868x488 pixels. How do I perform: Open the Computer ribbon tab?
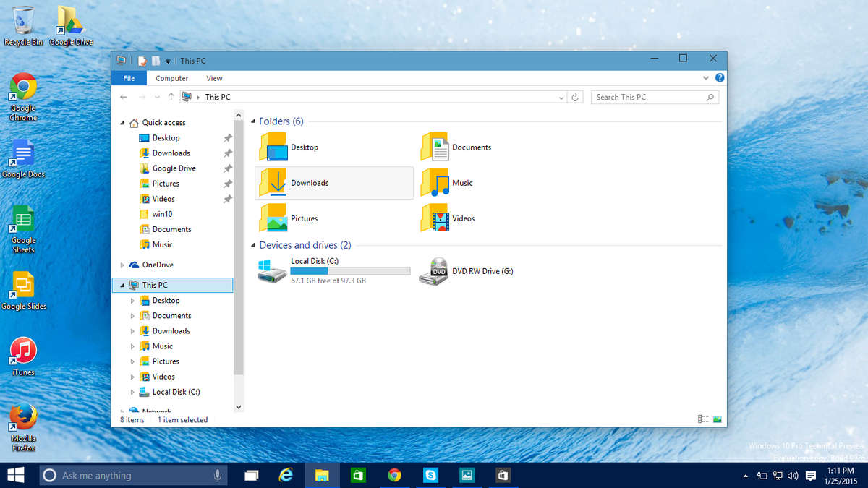[171, 77]
